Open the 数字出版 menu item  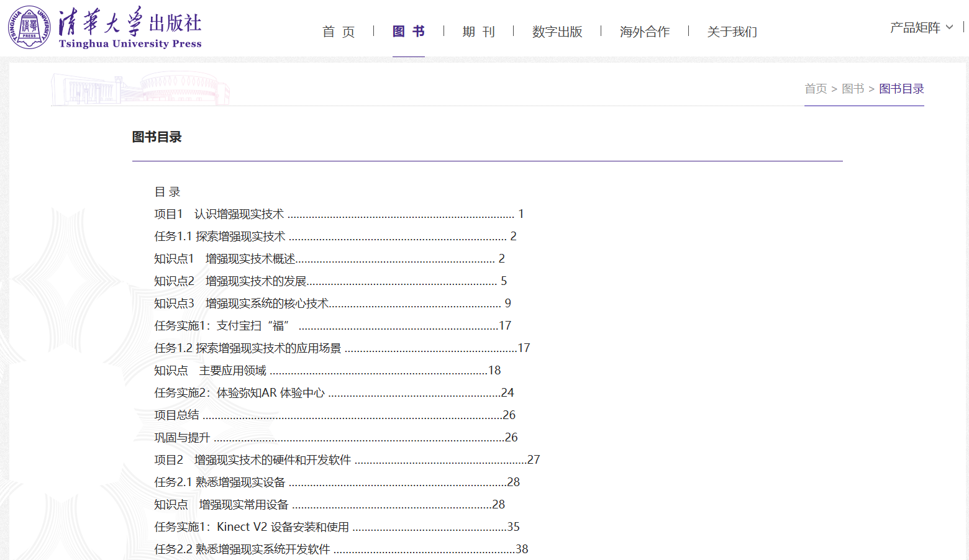pyautogui.click(x=557, y=32)
